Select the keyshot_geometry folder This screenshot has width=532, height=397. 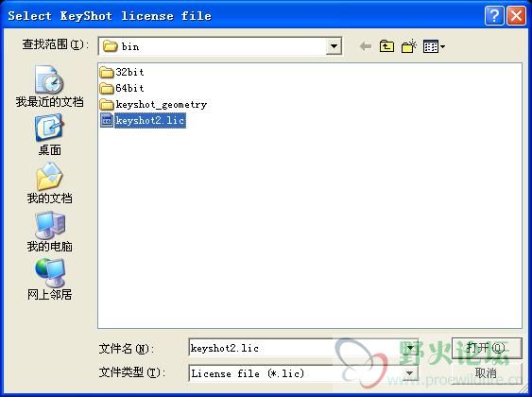point(153,105)
